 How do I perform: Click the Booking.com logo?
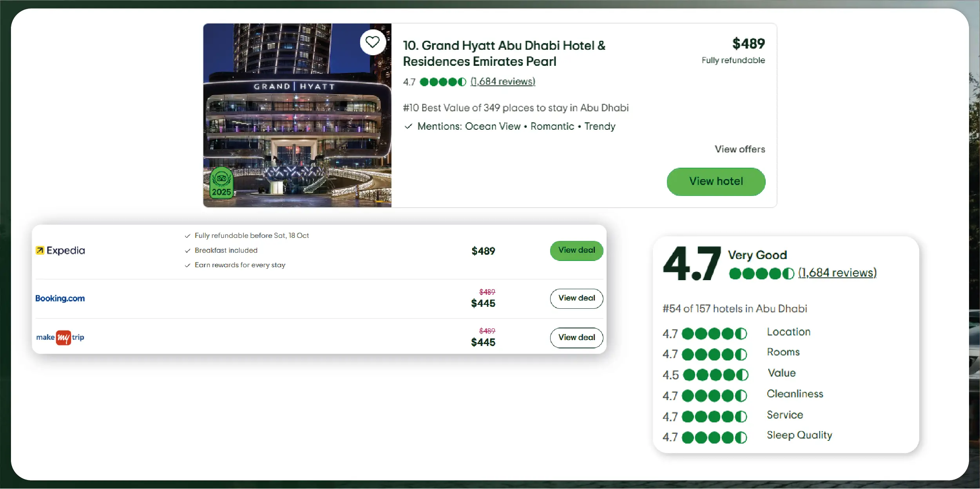click(60, 298)
